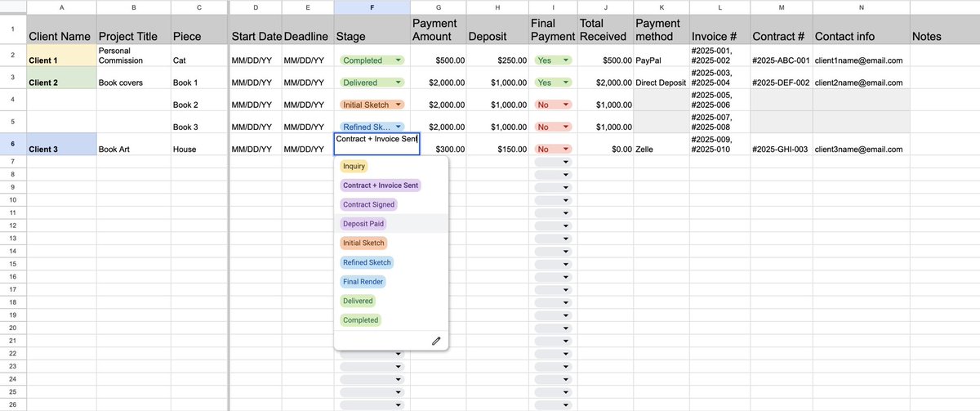The height and width of the screenshot is (411, 980).
Task: Click the Stage cell editor with typed text
Action: coord(376,144)
